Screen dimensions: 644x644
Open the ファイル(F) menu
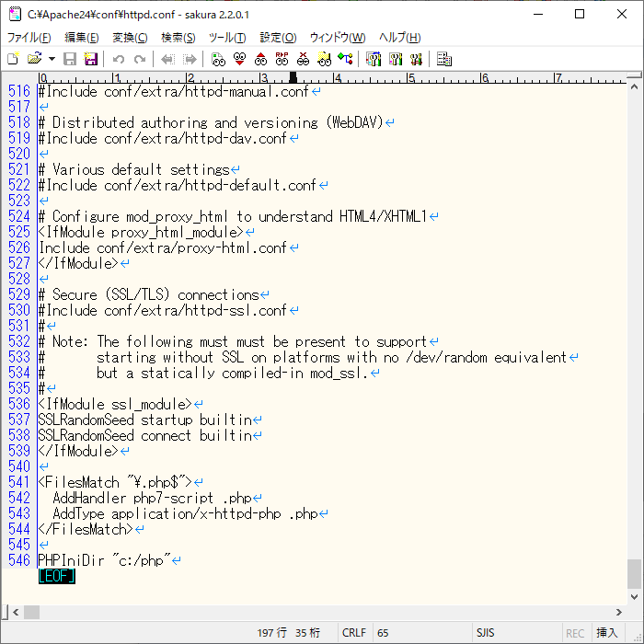click(x=29, y=38)
